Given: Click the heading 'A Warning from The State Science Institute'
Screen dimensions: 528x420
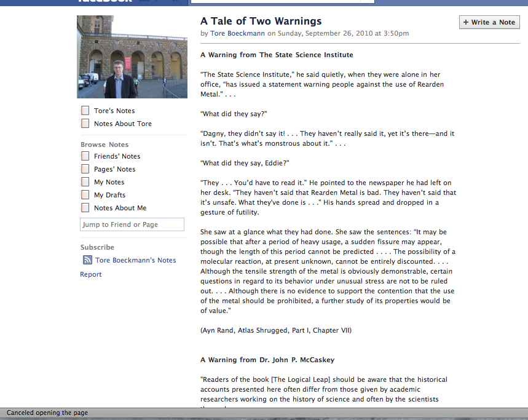Looking at the screenshot, I should (277, 55).
